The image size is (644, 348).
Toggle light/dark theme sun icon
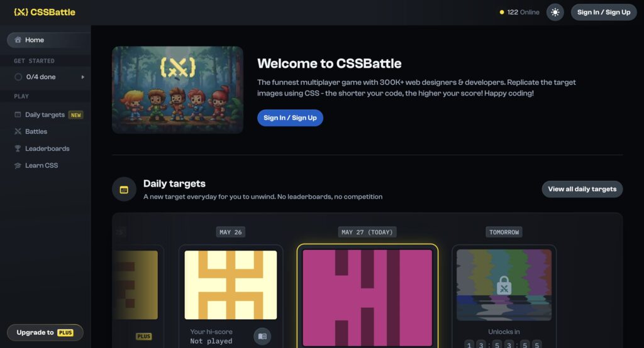555,13
